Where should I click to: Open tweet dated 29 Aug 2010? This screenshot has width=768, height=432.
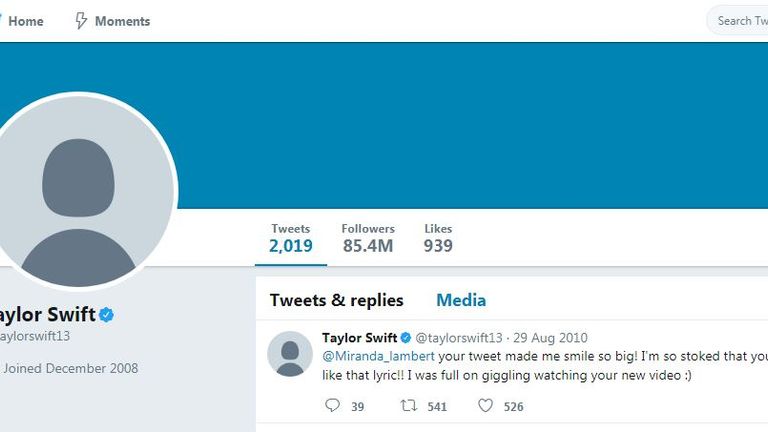pos(550,337)
